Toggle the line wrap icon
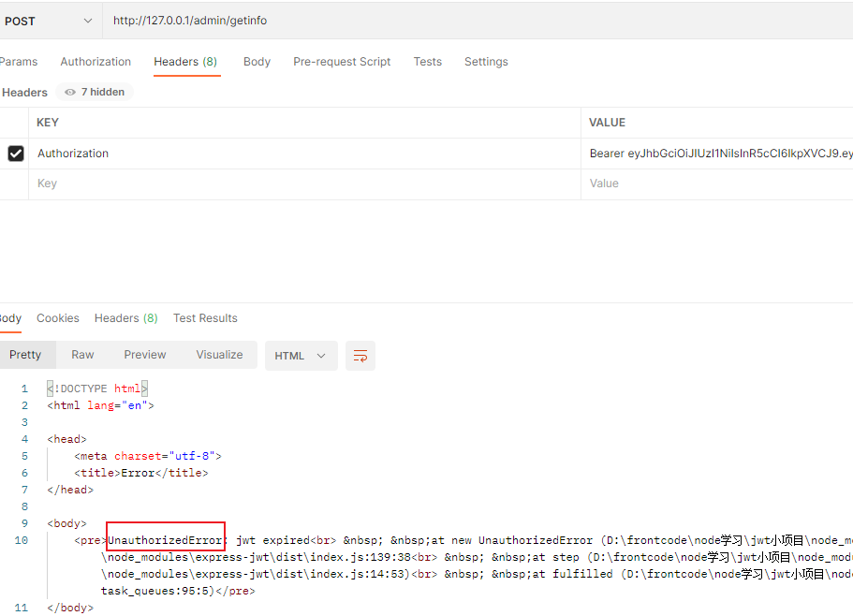Image resolution: width=853 pixels, height=616 pixels. 360,356
